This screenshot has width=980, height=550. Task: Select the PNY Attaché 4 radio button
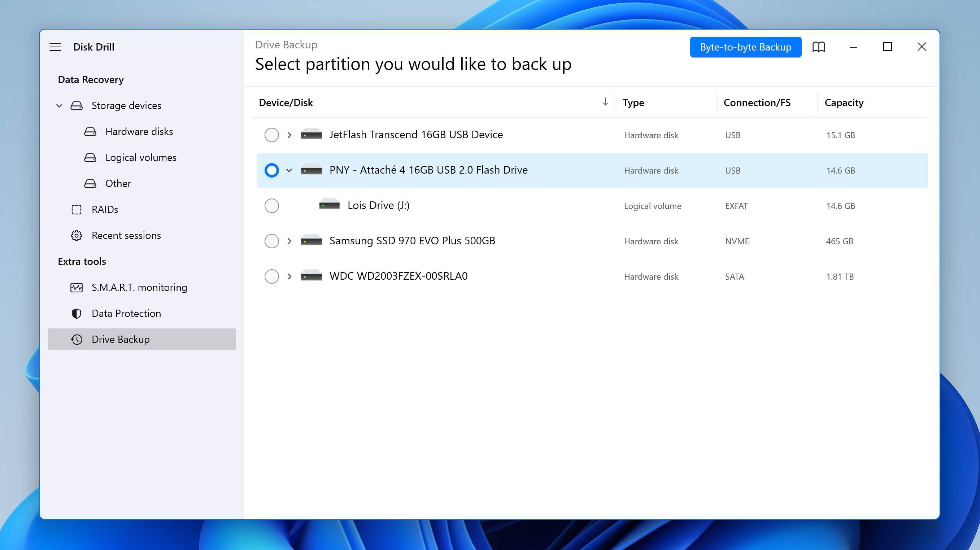pos(272,170)
